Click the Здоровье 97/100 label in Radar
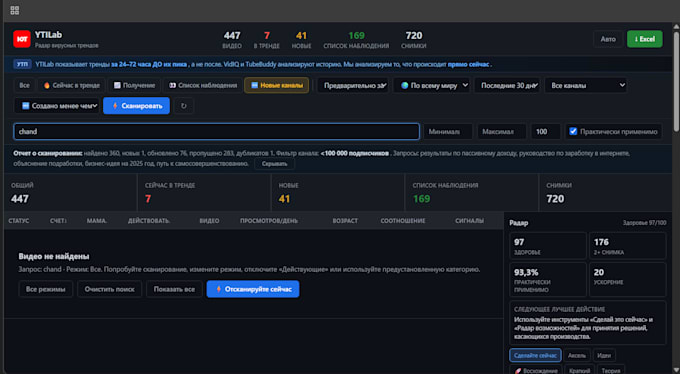 (x=644, y=223)
